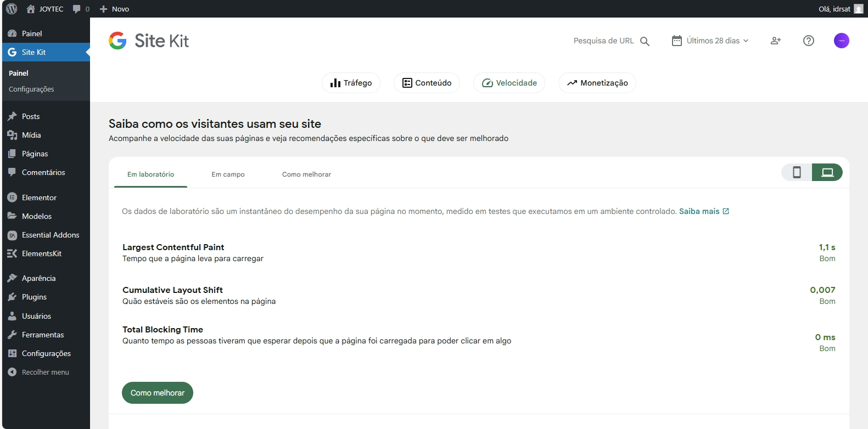Select the Como melhorar tab
This screenshot has width=868, height=429.
306,174
